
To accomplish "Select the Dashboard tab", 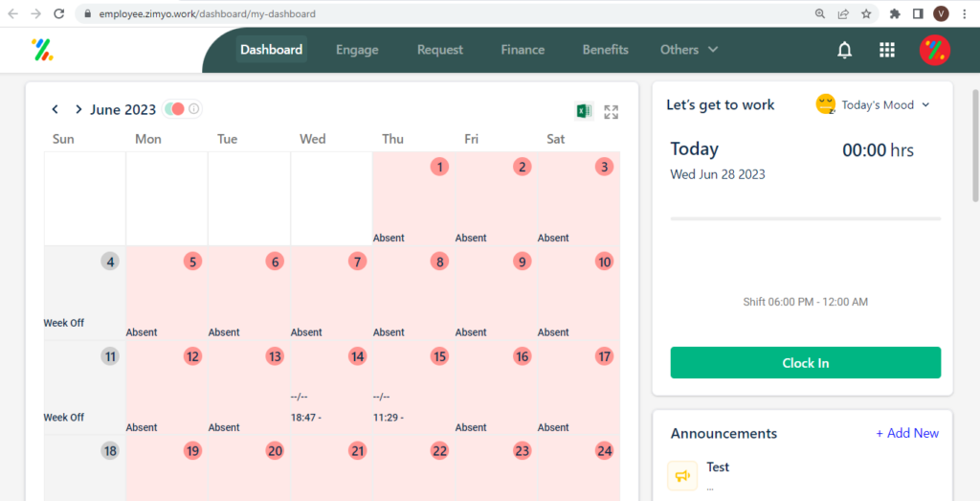I will 271,50.
